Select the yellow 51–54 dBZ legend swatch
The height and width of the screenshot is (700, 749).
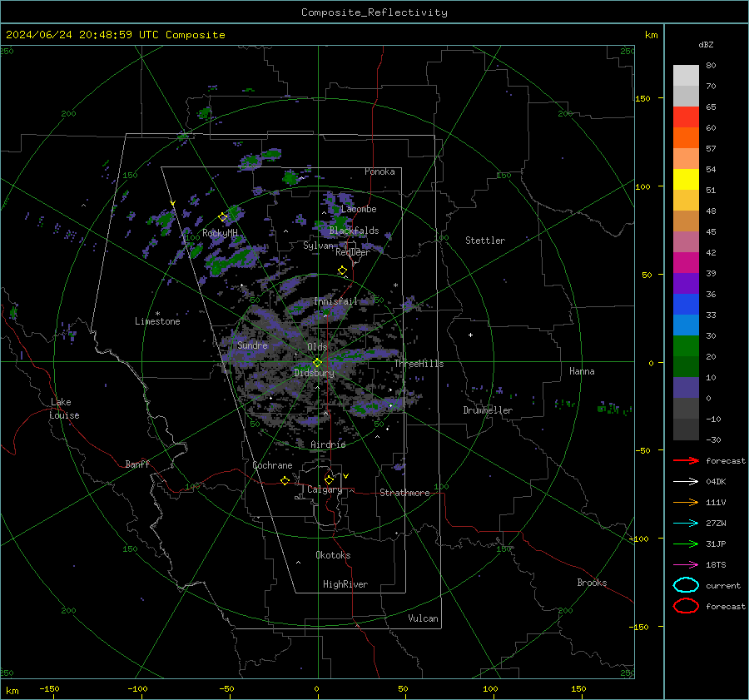pyautogui.click(x=686, y=180)
